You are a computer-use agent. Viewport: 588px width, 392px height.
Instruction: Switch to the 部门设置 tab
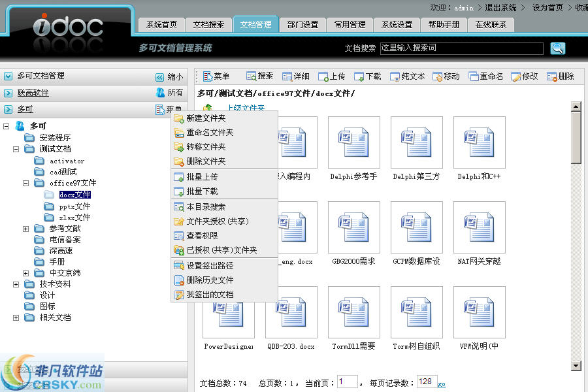point(302,25)
